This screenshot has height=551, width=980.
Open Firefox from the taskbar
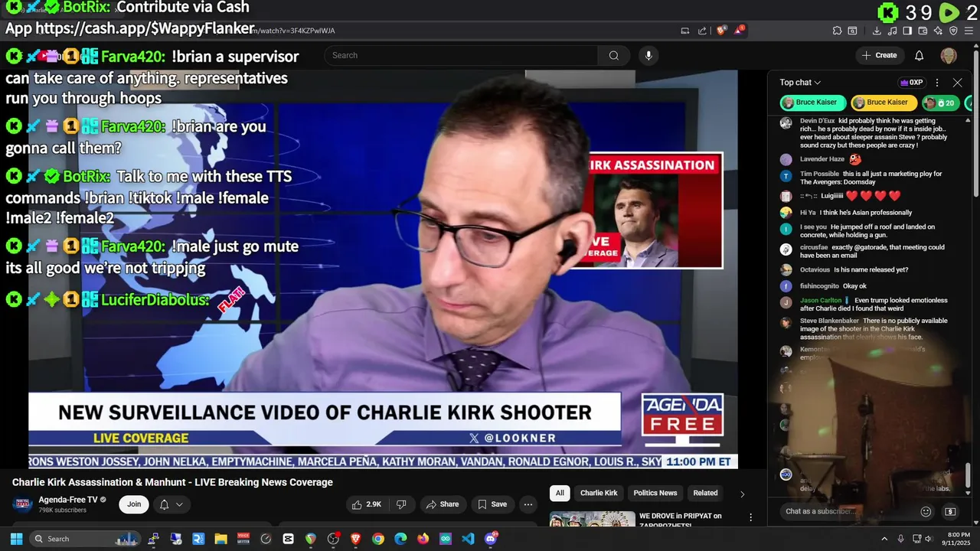(423, 539)
